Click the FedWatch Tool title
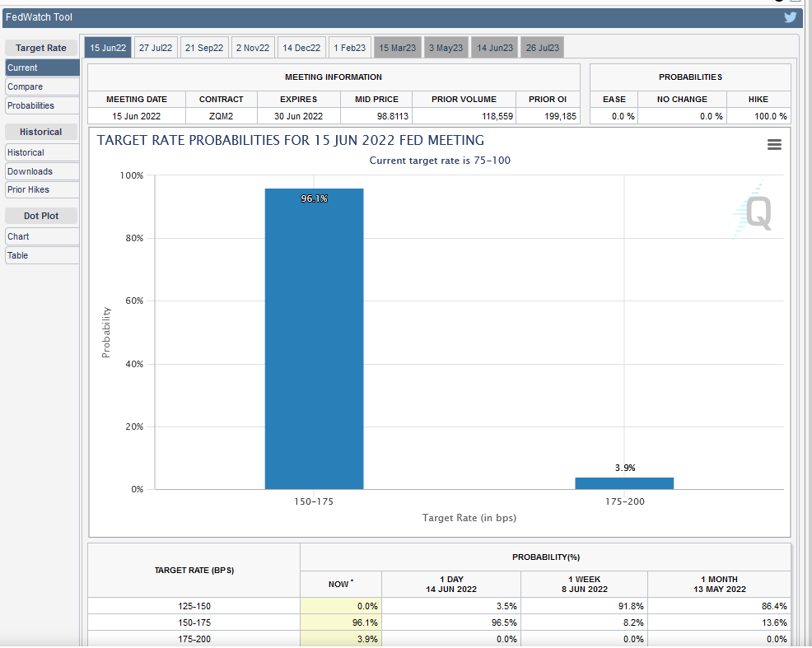 39,17
